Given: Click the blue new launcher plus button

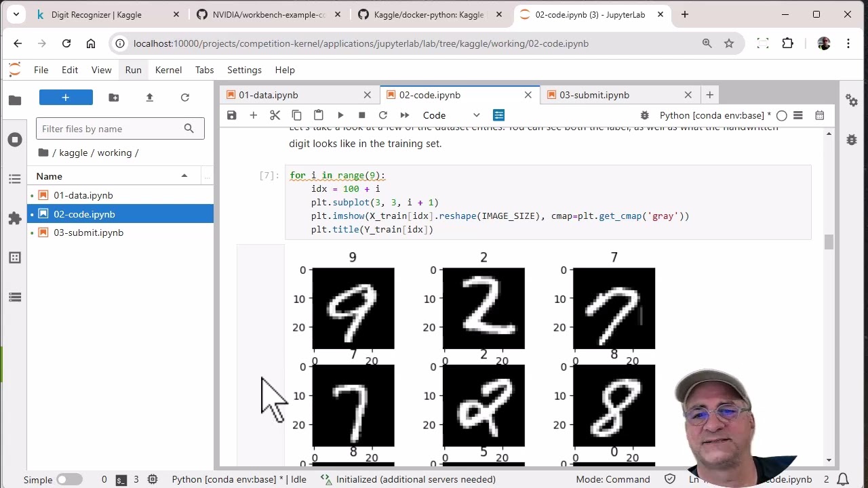Looking at the screenshot, I should 66,98.
